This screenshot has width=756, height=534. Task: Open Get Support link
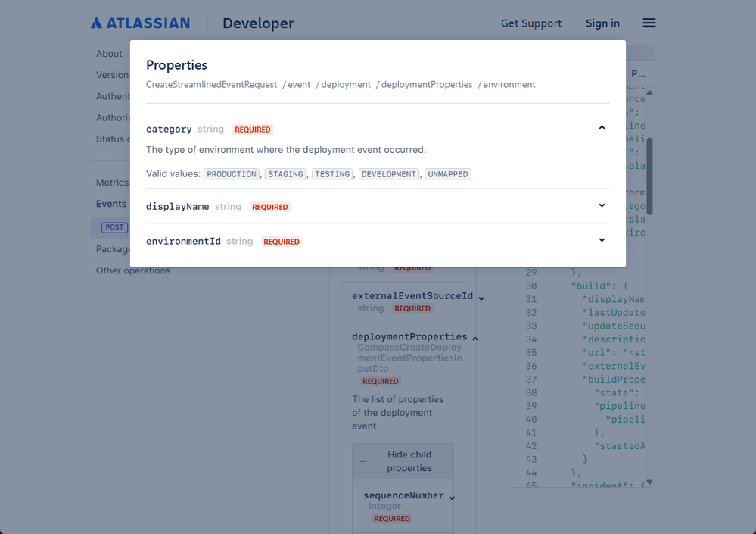click(530, 23)
